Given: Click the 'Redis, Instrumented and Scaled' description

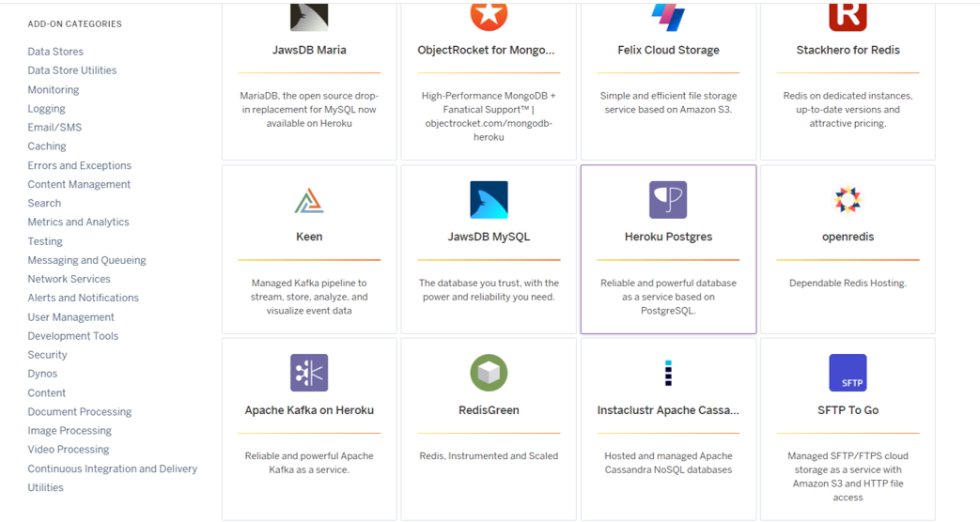Looking at the screenshot, I should pyautogui.click(x=489, y=456).
